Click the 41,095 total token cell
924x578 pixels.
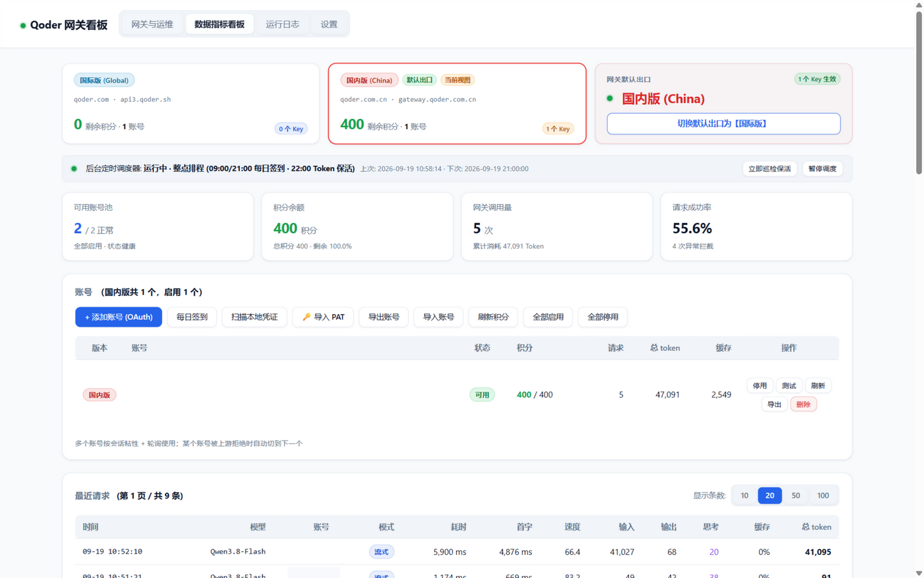click(x=818, y=552)
